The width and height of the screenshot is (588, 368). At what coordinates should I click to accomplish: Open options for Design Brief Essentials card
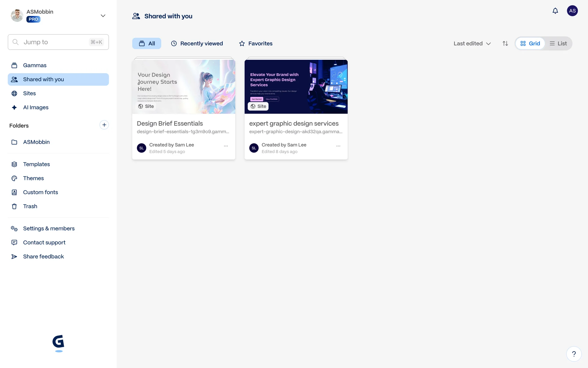[x=226, y=146]
